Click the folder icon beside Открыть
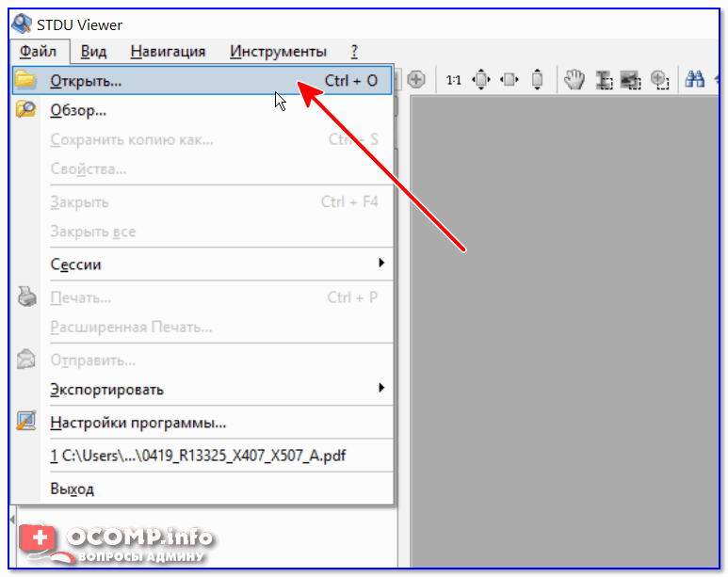 point(25,79)
